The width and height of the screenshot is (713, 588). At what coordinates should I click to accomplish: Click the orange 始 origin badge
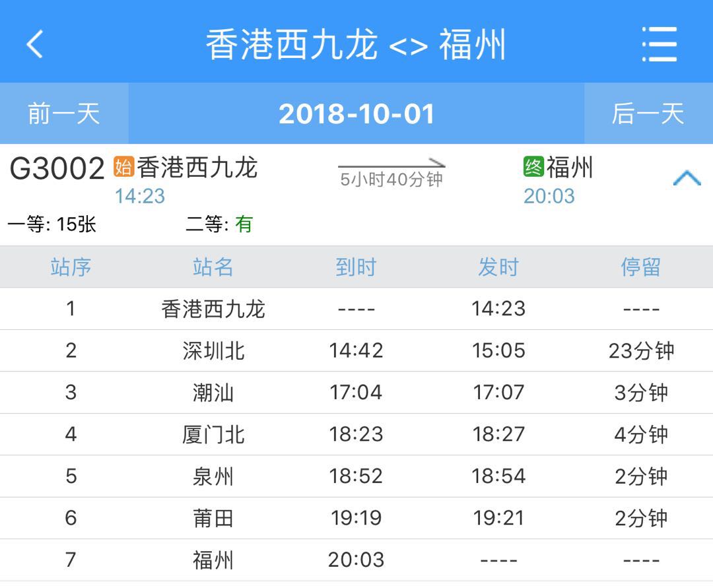point(123,168)
